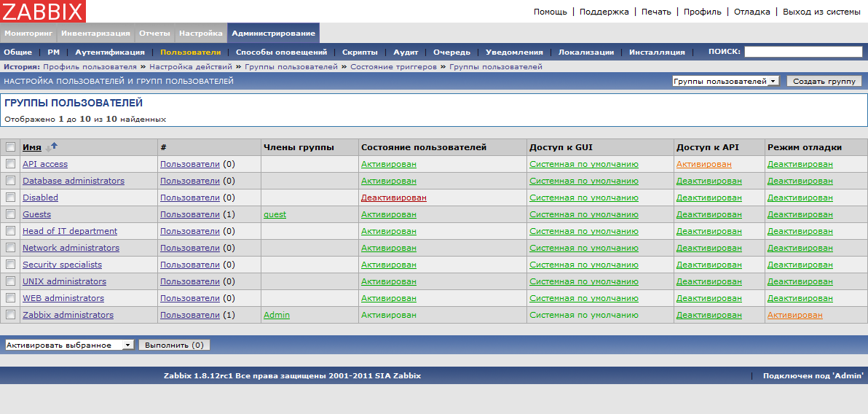Check the API access row checkbox
The width and height of the screenshot is (868, 414).
pyautogui.click(x=10, y=164)
